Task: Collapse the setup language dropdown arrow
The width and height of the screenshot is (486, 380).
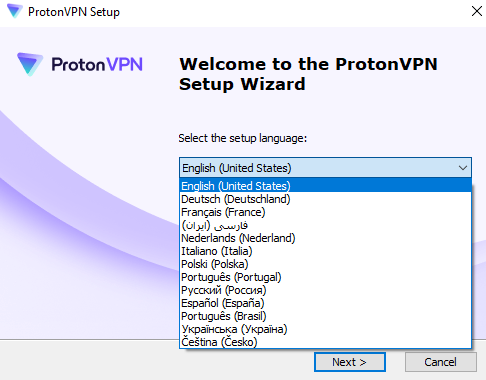Action: (x=463, y=168)
